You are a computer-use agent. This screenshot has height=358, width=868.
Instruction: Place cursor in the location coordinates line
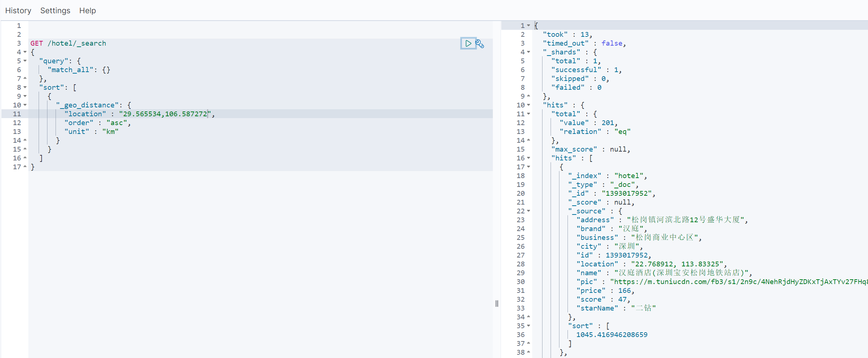click(165, 114)
